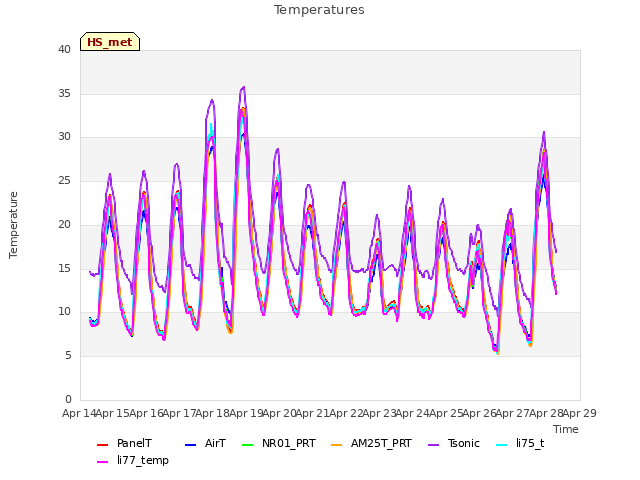Click the 0 y-axis tick label
Screen dimensions: 640x480
point(68,399)
